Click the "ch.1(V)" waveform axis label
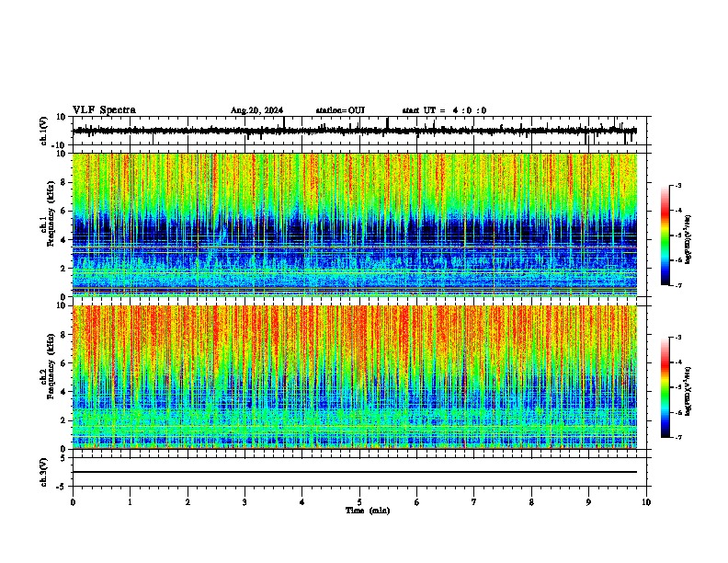 point(44,131)
